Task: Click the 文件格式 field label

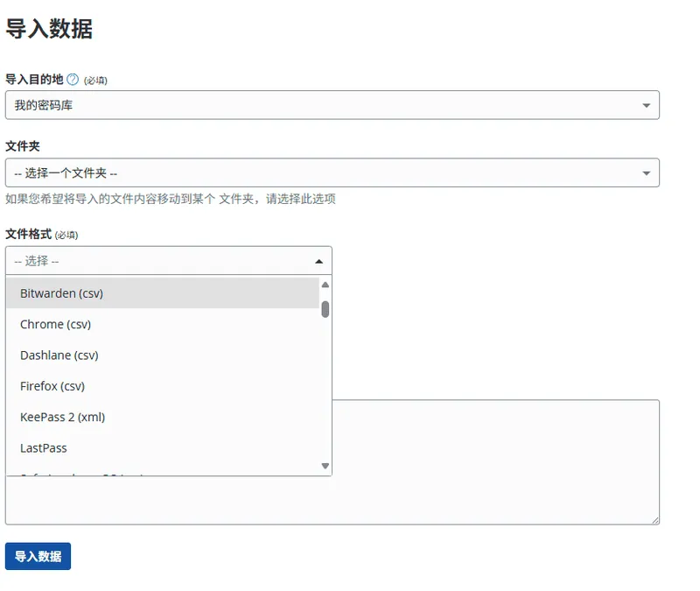Action: [28, 234]
